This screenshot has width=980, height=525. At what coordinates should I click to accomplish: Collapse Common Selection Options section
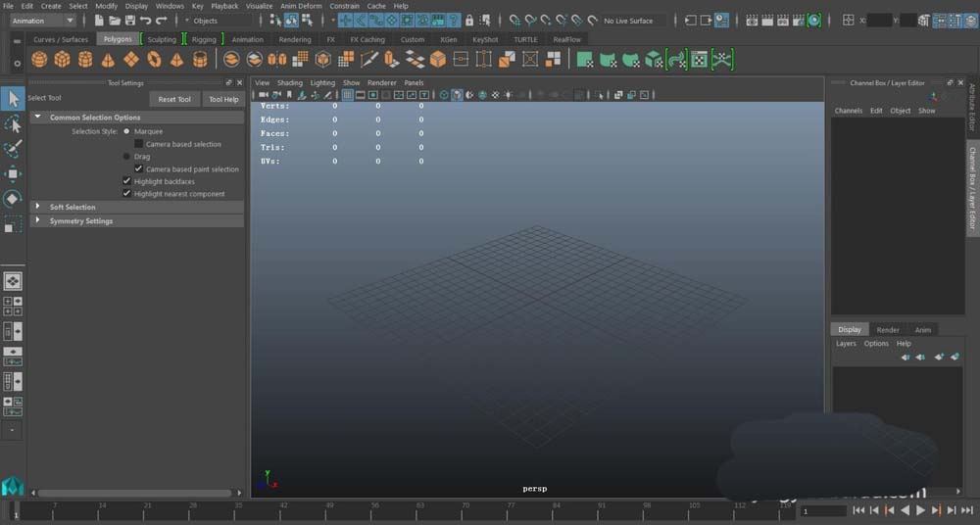(x=37, y=117)
